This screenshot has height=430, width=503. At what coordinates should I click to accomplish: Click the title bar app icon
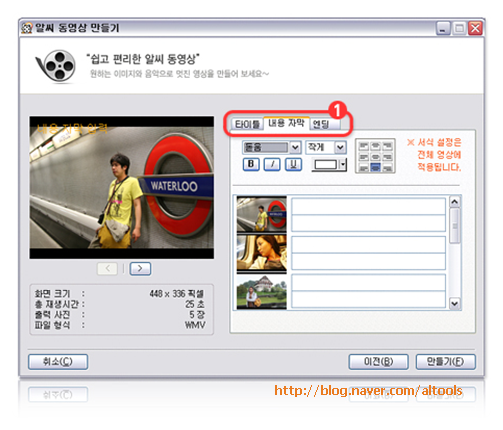click(x=27, y=28)
